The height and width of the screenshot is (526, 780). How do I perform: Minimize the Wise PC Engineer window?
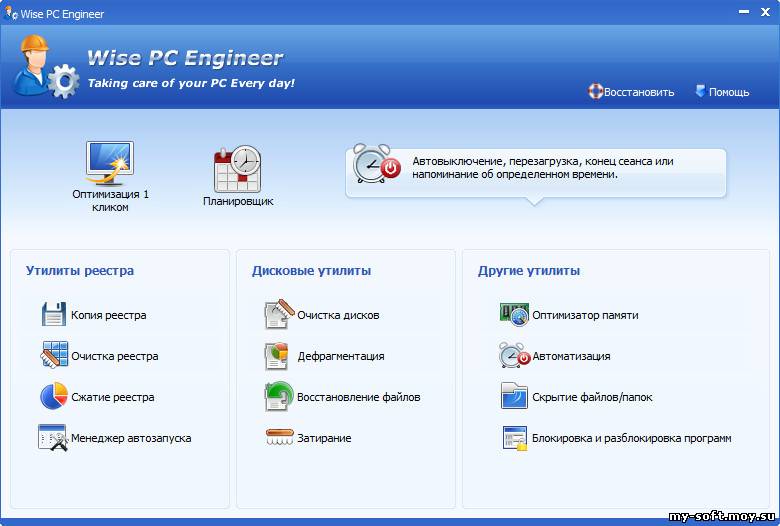pyautogui.click(x=744, y=12)
